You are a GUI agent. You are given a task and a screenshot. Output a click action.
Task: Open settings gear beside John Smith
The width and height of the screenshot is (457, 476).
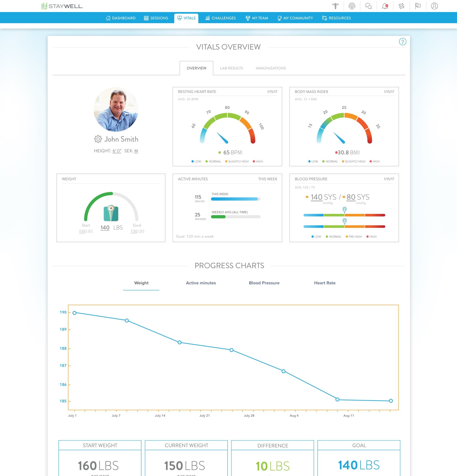98,139
